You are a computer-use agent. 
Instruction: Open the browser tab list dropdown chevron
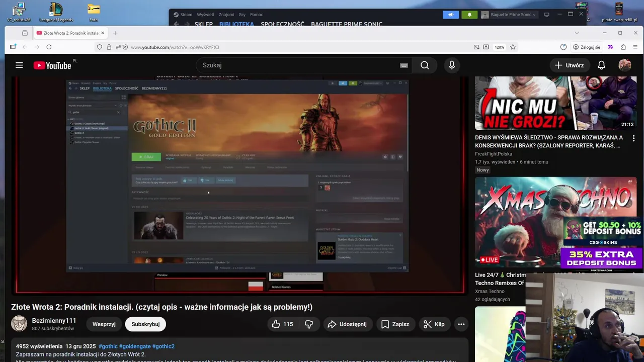click(x=577, y=33)
